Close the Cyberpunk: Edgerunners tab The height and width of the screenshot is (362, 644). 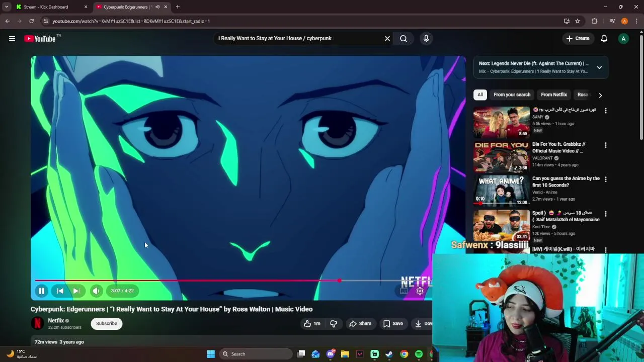coord(166,7)
